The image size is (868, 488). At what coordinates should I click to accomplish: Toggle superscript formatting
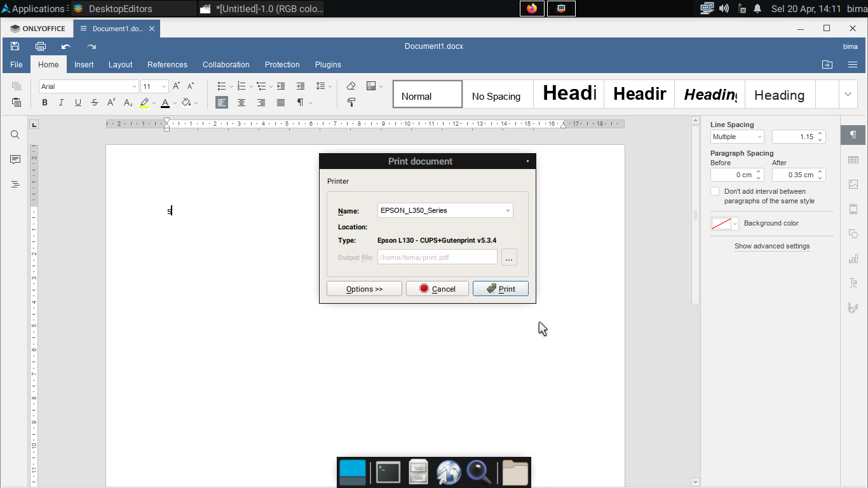111,102
